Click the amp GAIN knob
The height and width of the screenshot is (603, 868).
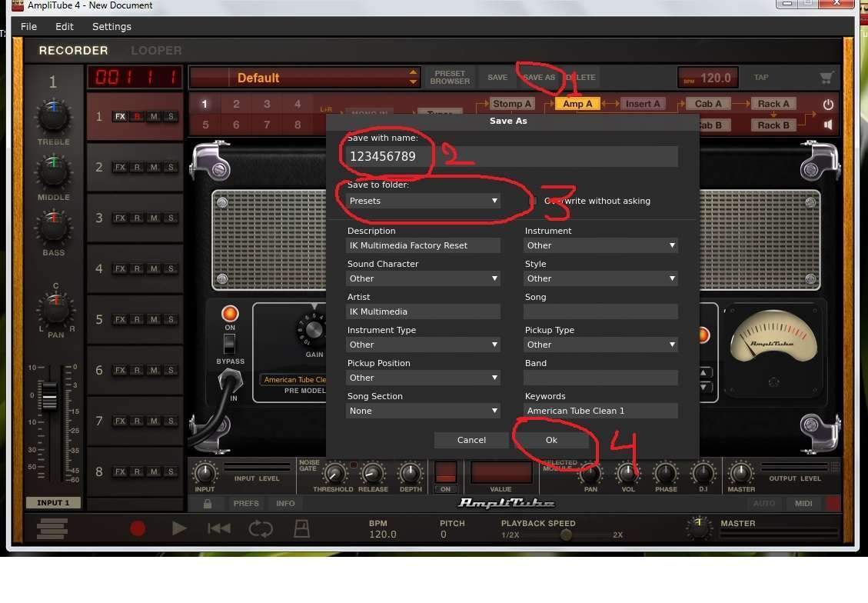(314, 331)
